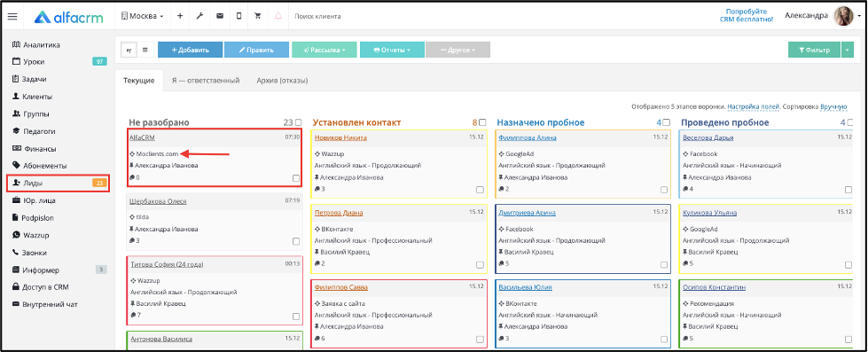Image resolution: width=868 pixels, height=352 pixels.
Task: Click the Юр. лица briefcase icon
Action: [16, 200]
